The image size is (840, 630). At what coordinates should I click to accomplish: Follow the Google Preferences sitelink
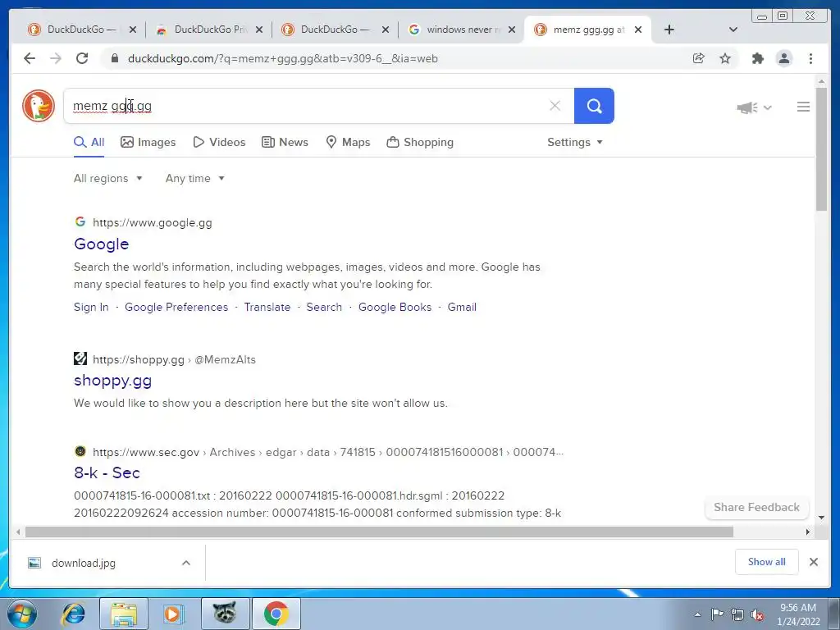click(x=176, y=307)
